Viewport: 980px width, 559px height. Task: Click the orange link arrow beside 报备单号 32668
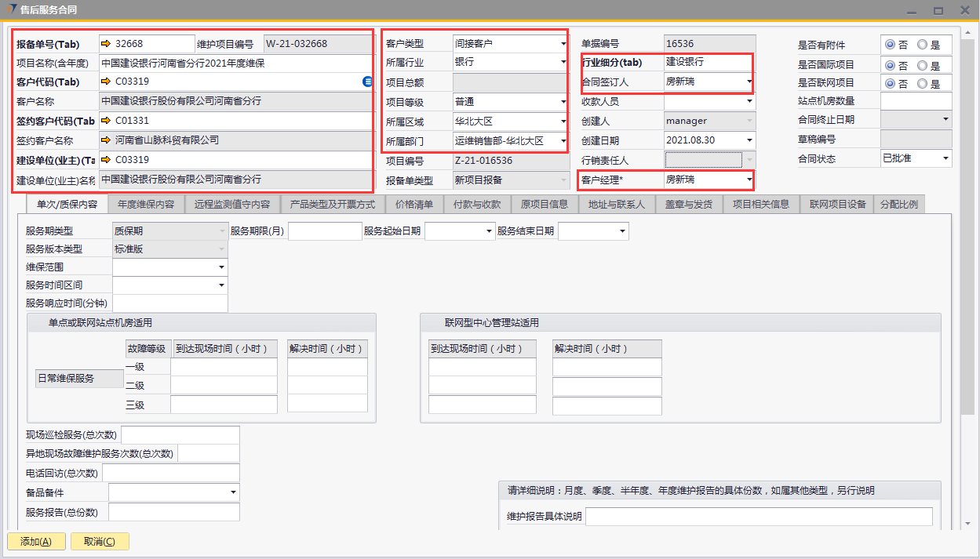tap(107, 44)
